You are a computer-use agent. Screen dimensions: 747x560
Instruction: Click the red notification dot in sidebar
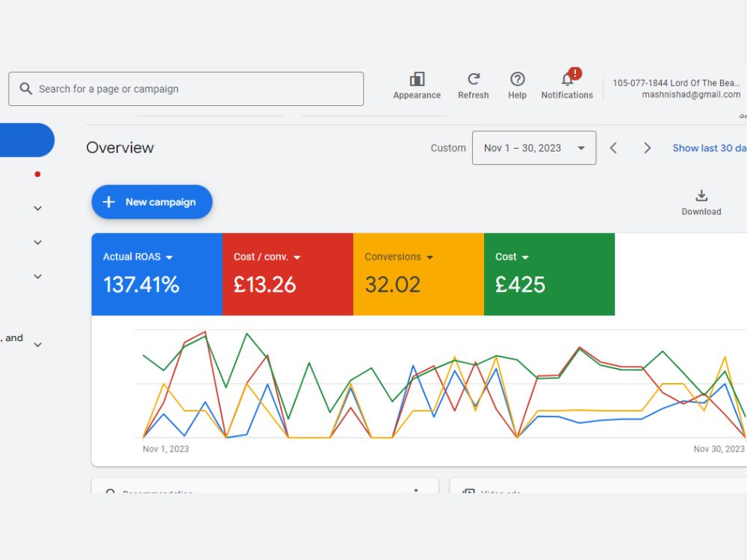37,174
